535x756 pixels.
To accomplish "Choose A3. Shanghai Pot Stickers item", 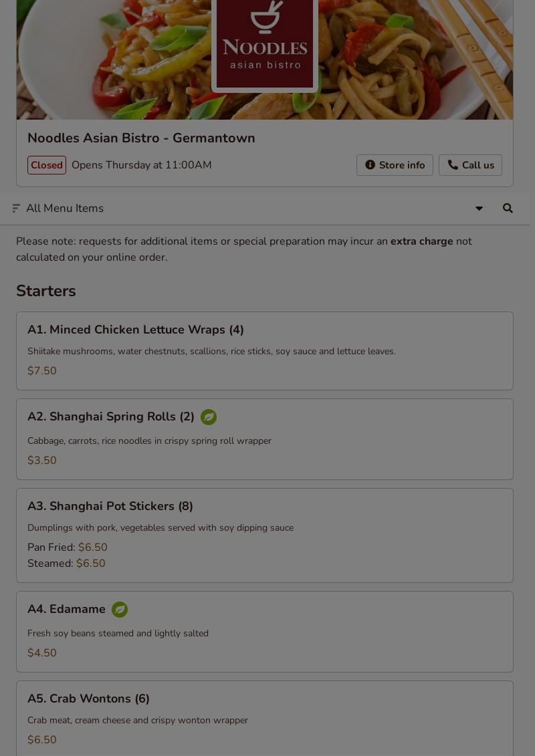I will (110, 506).
